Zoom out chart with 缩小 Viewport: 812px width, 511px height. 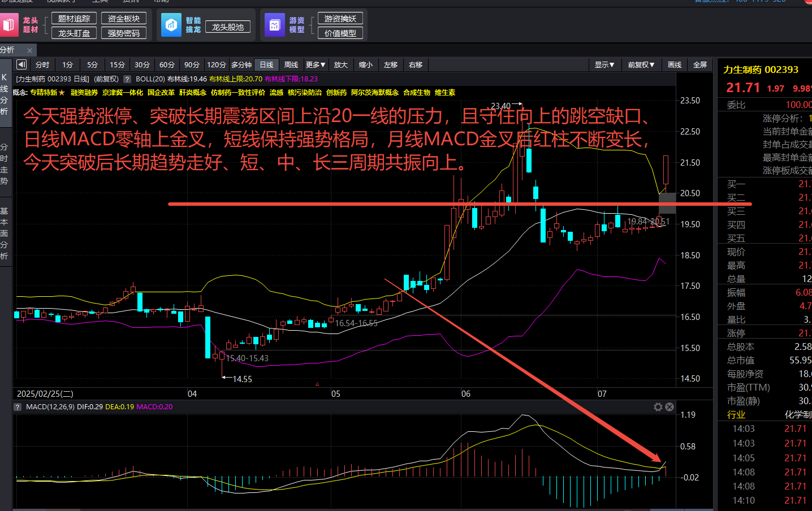pos(366,64)
